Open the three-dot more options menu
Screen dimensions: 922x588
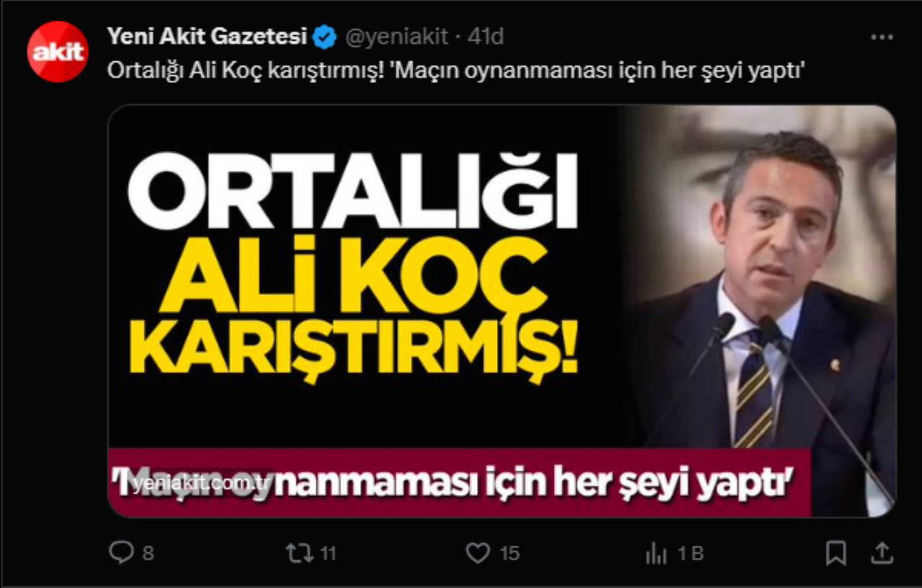tap(882, 37)
